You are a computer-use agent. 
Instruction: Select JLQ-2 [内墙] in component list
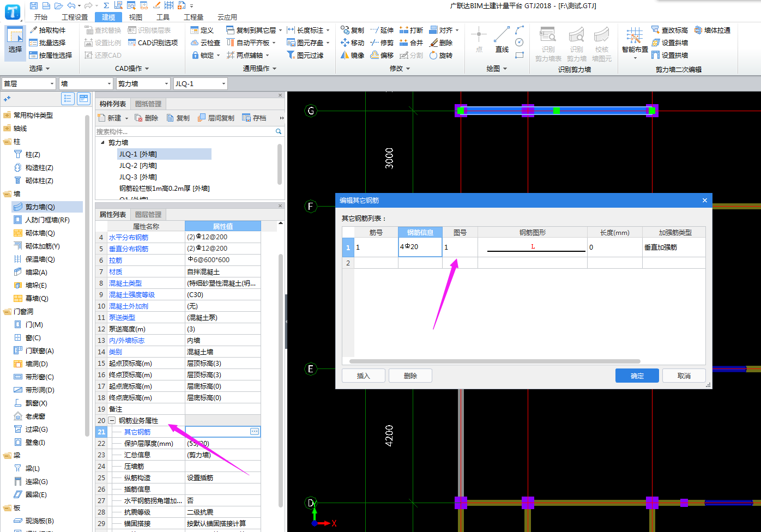(138, 166)
